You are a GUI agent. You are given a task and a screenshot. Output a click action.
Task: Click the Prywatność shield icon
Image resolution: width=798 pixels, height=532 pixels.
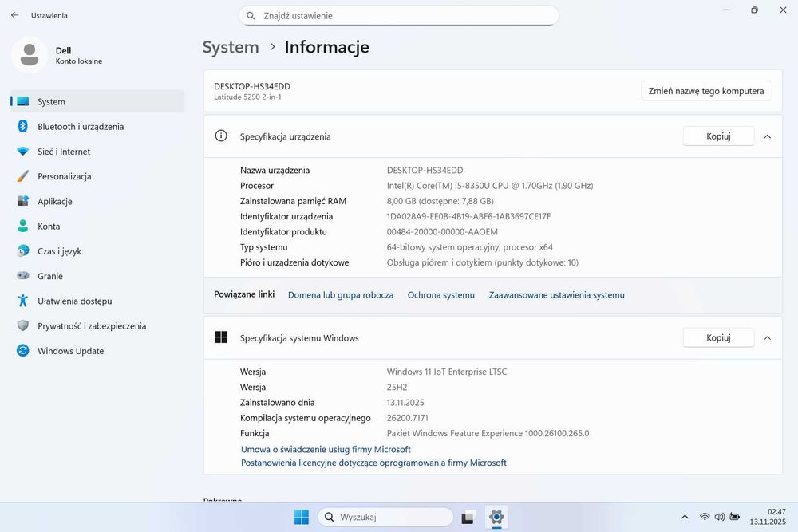tap(23, 325)
